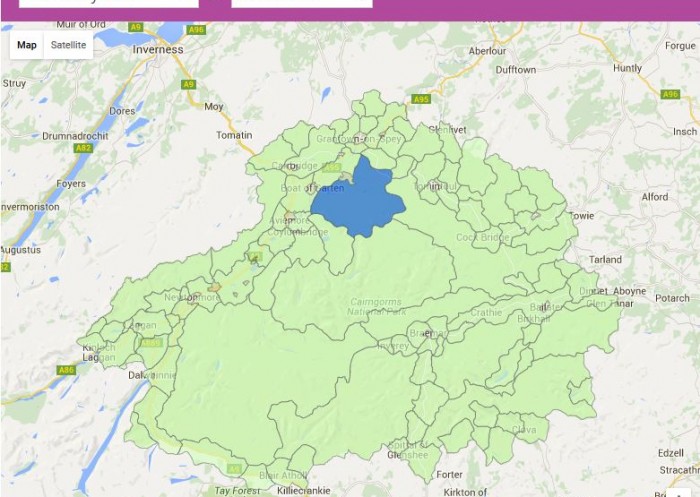This screenshot has height=497, width=700.
Task: Switch to Map view
Action: [27, 45]
